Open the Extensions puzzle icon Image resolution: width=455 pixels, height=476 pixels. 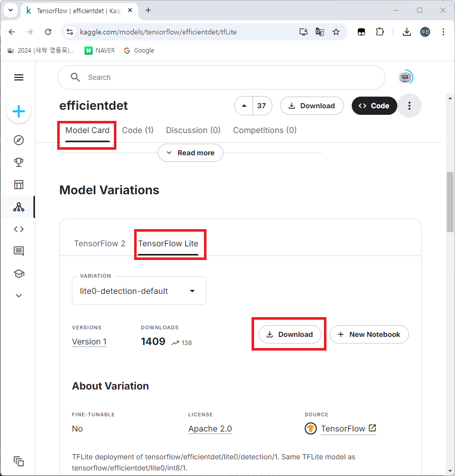(380, 32)
